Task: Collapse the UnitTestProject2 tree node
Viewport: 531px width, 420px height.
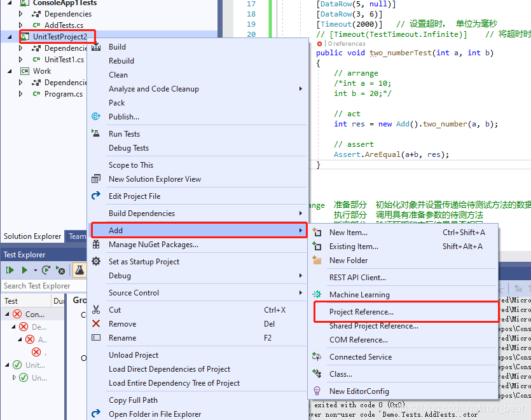Action: 10,37
